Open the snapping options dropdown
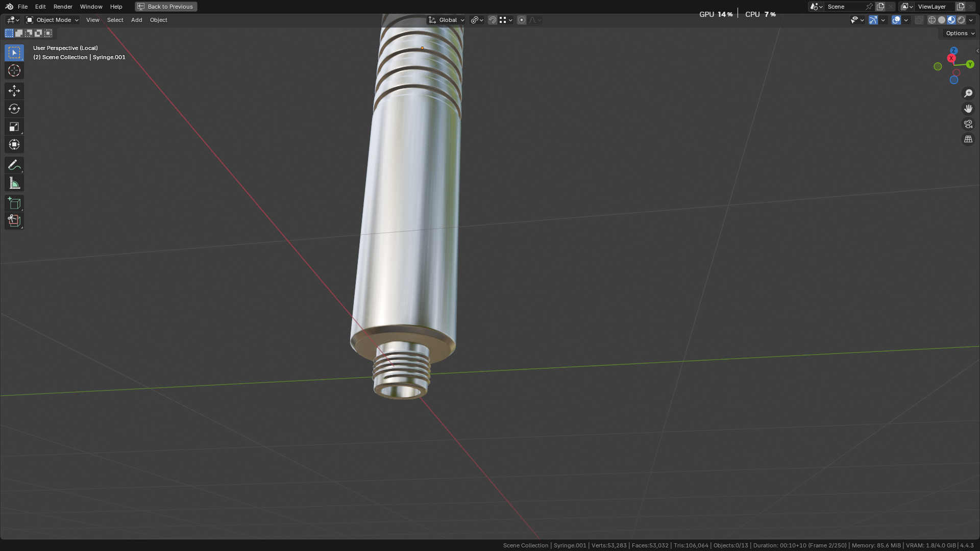 click(x=506, y=20)
